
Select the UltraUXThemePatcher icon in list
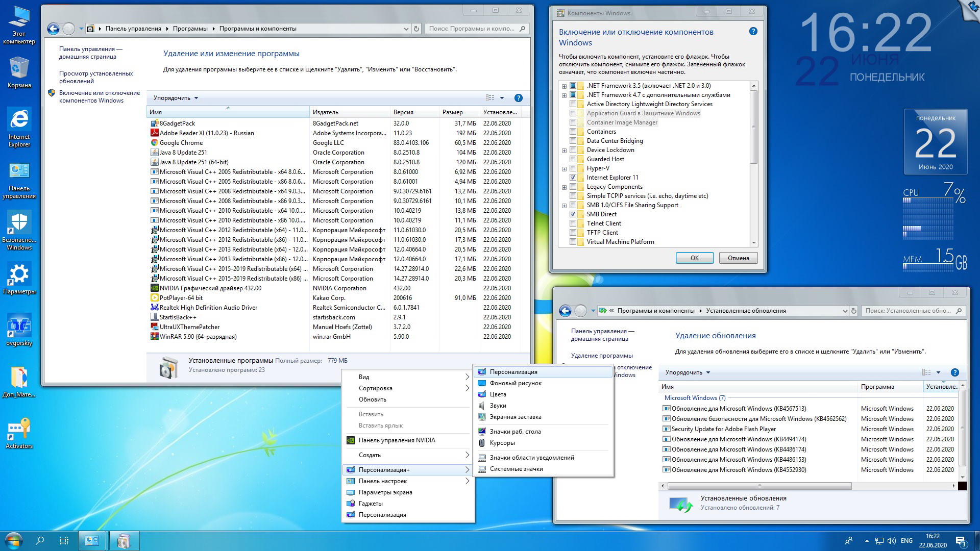(155, 327)
